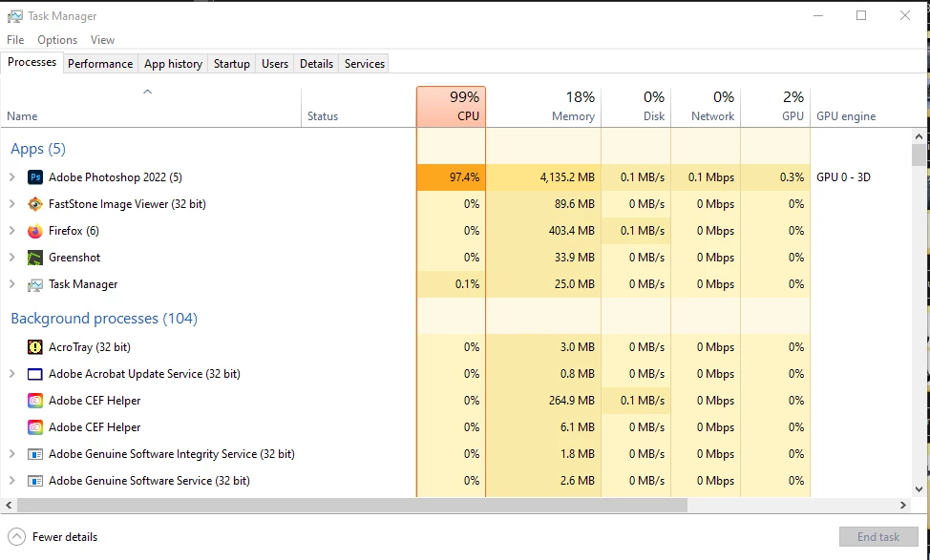
Task: Click the Adobe Genuine Software Service icon
Action: pos(35,481)
